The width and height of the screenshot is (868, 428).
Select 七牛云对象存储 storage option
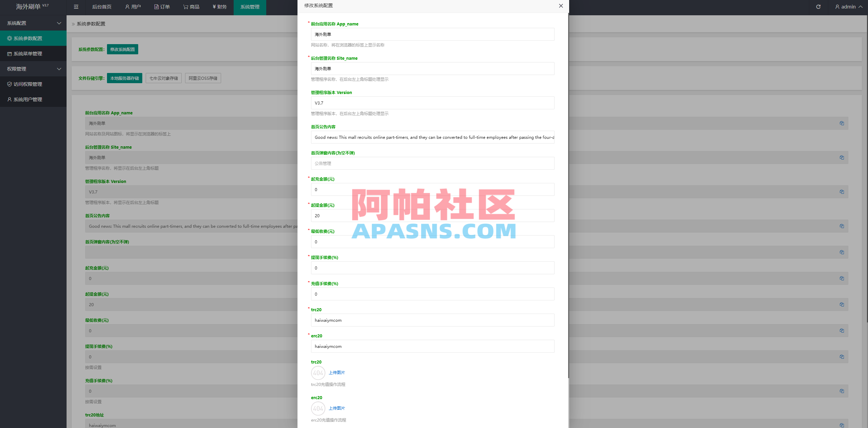[x=164, y=78]
